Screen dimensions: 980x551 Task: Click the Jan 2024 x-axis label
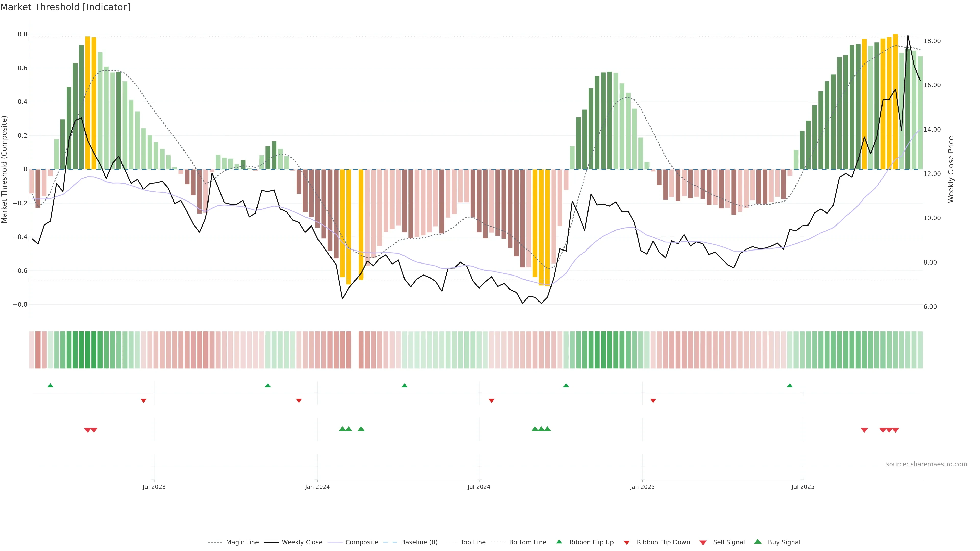tap(317, 487)
